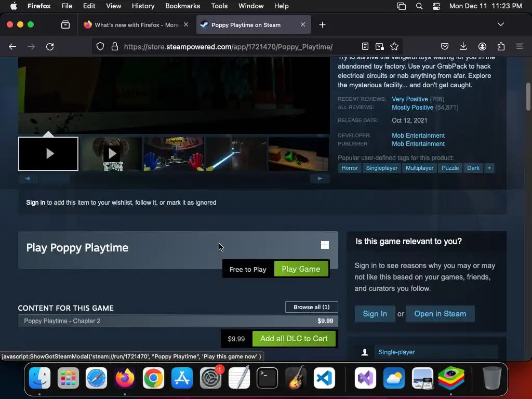Click the page vertical scrollbar
This screenshot has width=532, height=399.
[528, 97]
